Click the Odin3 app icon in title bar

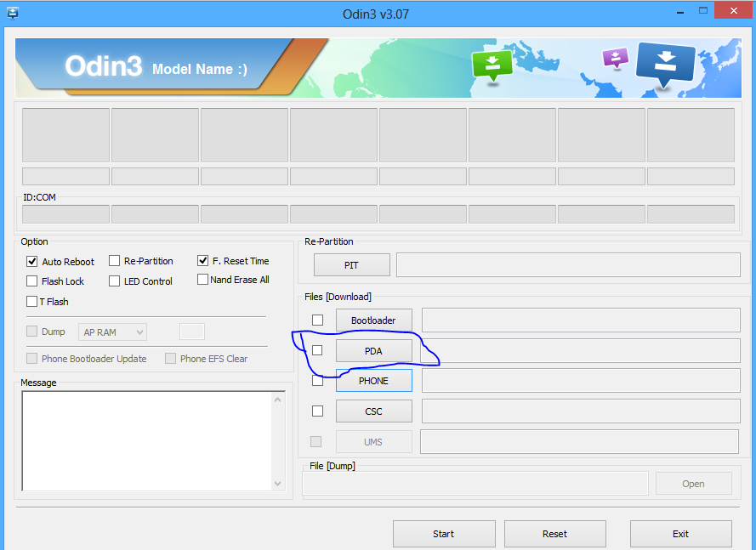click(x=13, y=13)
